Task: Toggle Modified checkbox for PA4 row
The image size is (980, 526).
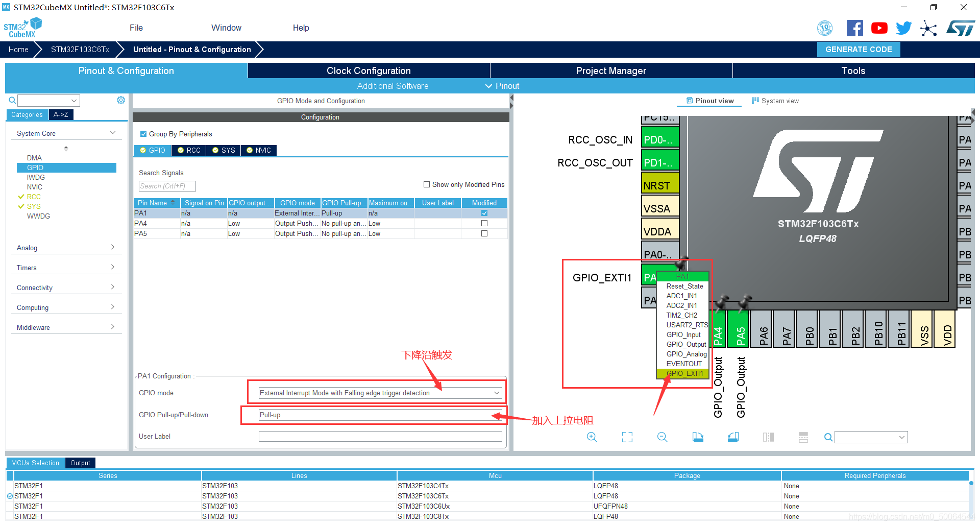Action: click(484, 223)
